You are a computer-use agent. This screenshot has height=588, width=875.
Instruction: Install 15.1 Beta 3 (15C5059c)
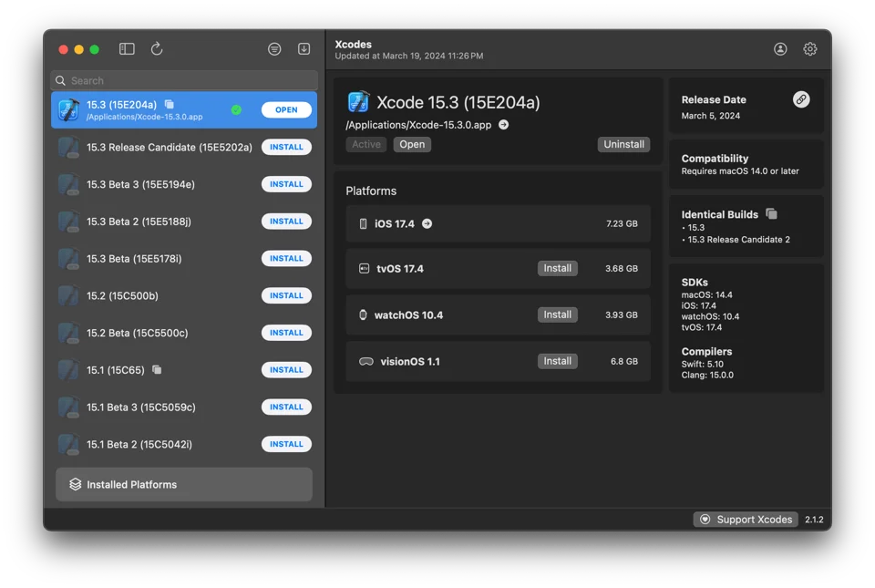coord(286,407)
